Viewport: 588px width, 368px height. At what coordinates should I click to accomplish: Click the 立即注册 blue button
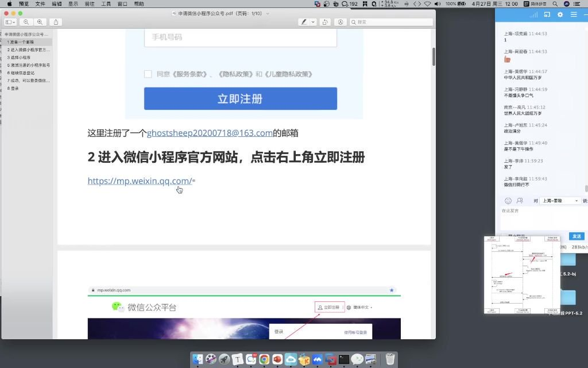[x=241, y=99]
